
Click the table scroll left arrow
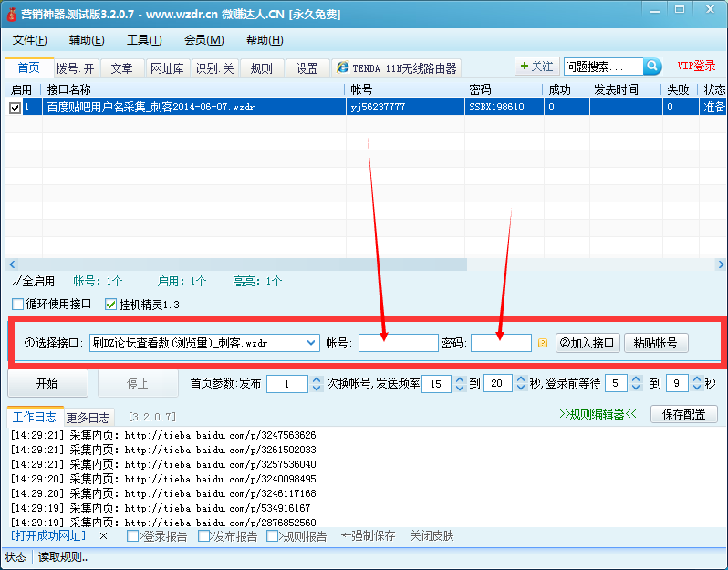click(x=12, y=264)
